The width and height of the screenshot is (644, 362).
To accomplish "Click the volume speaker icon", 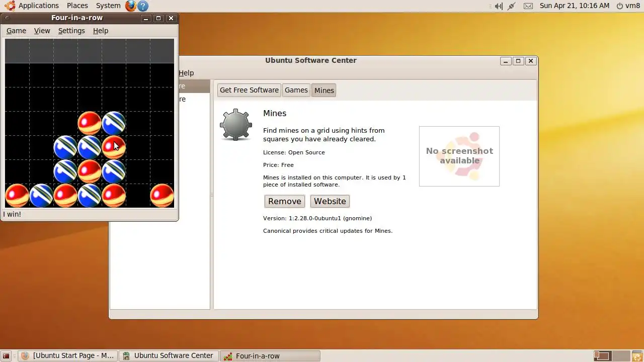I will coord(498,6).
